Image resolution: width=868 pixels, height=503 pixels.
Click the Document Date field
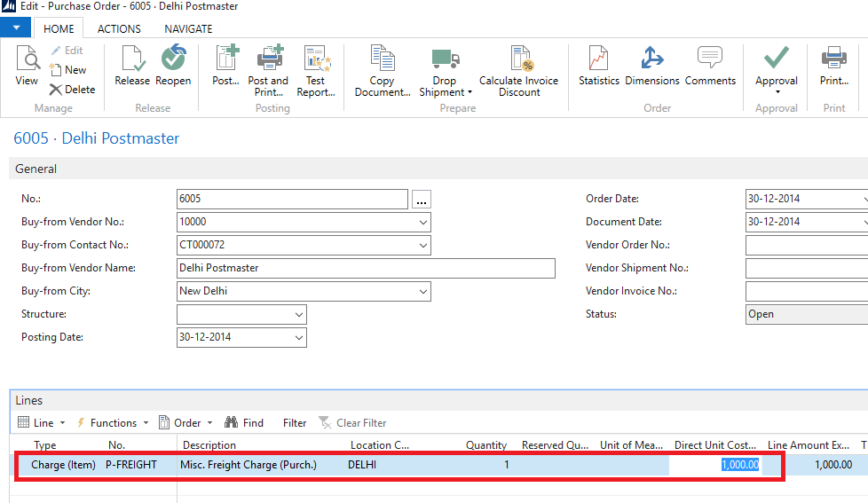806,223
